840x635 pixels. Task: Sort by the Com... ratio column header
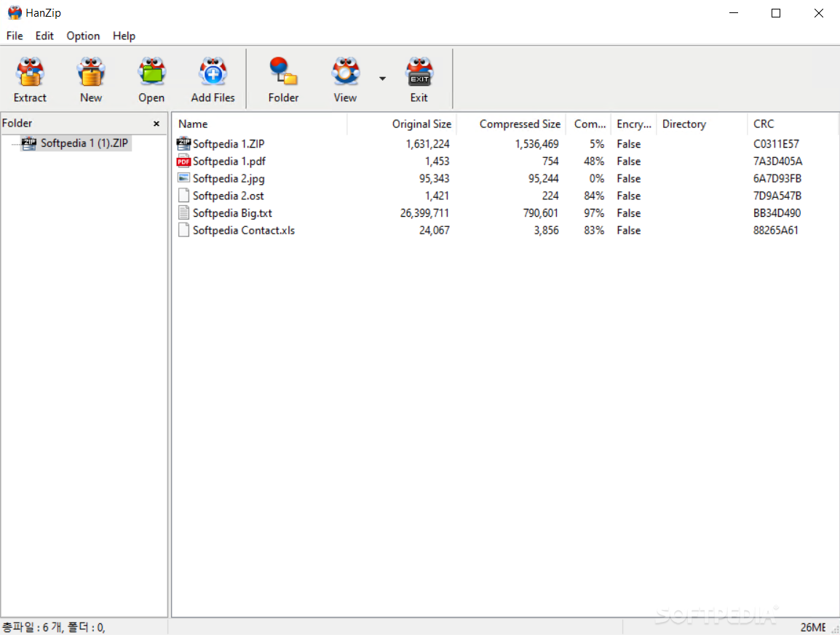(x=588, y=124)
